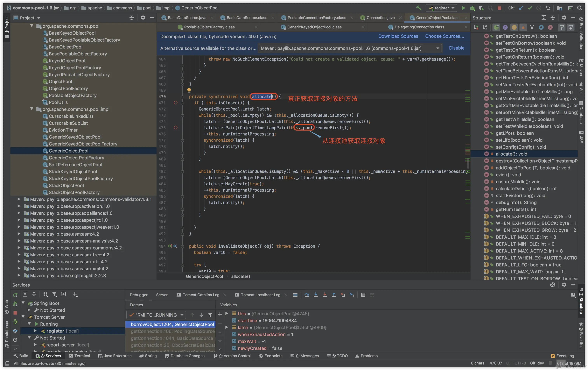Click Step Over in debugger toolbar
Image resolution: width=588 pixels, height=370 pixels.
point(307,295)
